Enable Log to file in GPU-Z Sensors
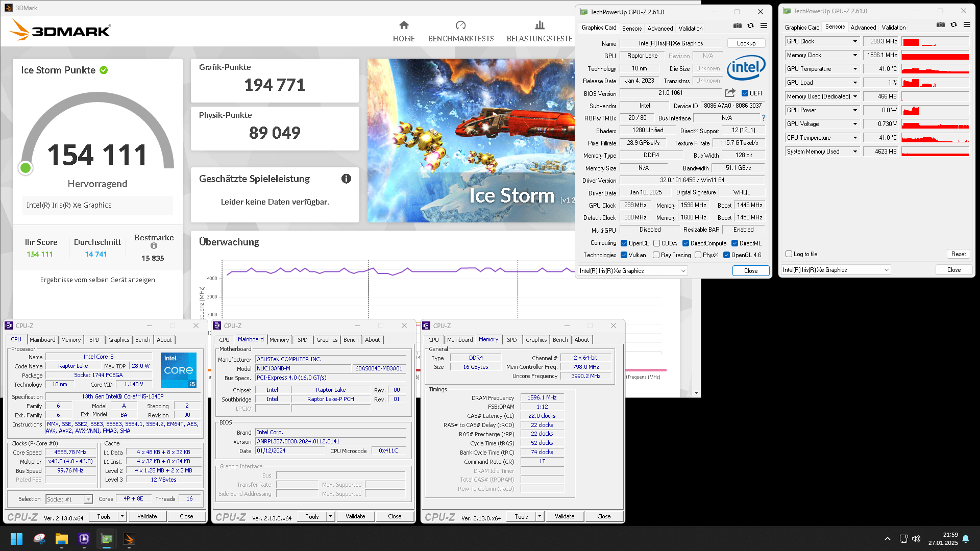Viewport: 980px width, 551px height. tap(789, 254)
